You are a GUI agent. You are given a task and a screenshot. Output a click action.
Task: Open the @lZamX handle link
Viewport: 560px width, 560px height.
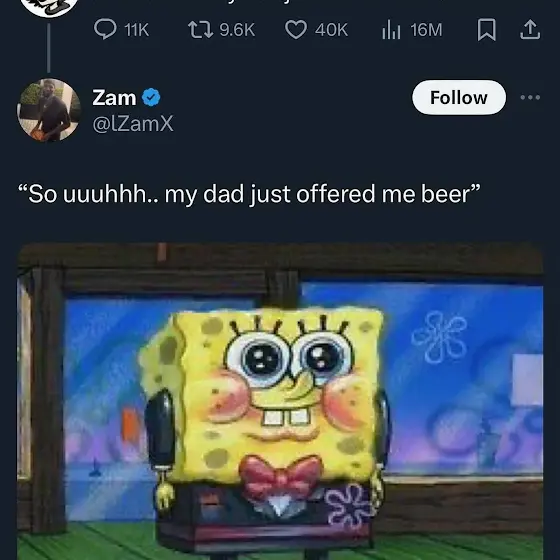click(x=133, y=124)
